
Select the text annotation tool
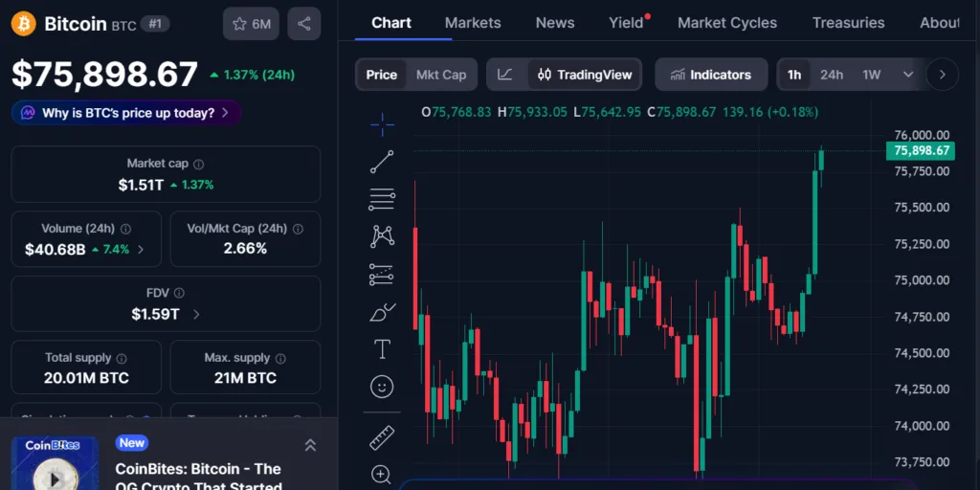pyautogui.click(x=382, y=348)
